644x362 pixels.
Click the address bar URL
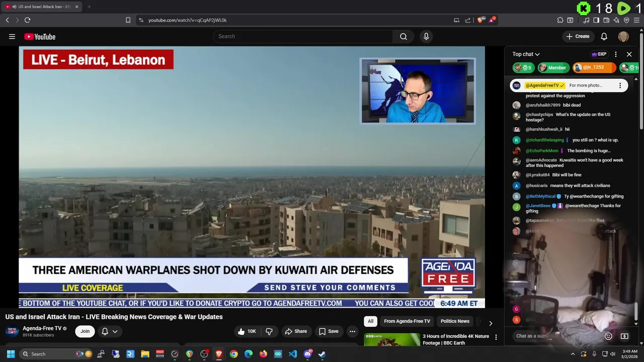click(188, 20)
